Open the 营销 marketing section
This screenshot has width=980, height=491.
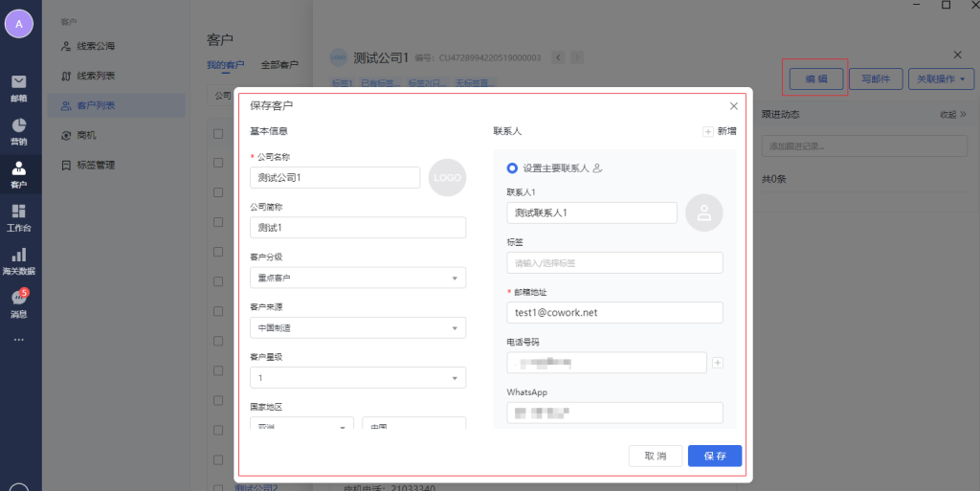(x=19, y=131)
